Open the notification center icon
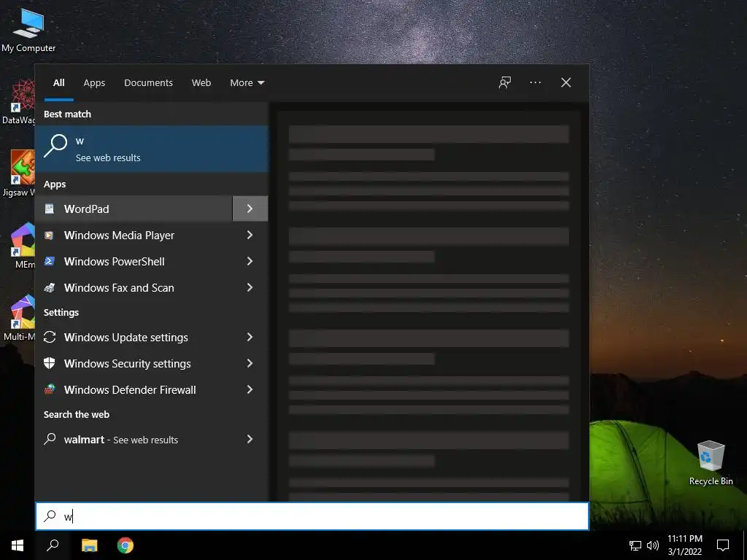The image size is (747, 560). point(723,545)
